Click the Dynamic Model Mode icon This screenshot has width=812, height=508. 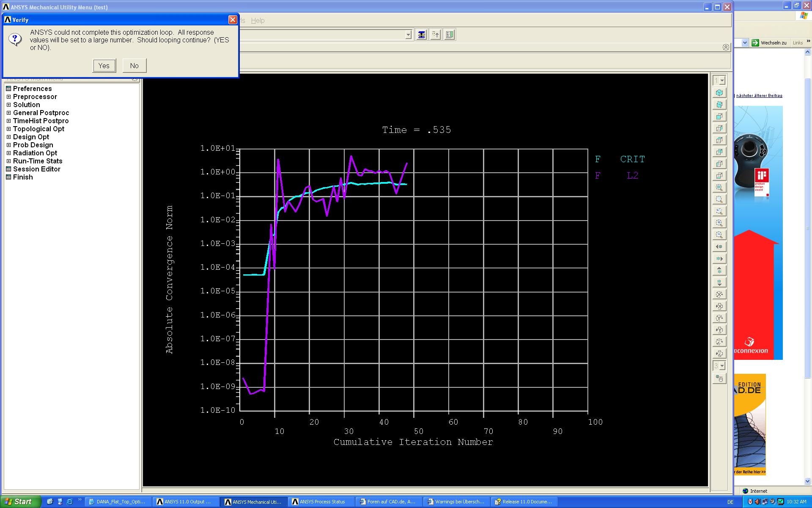click(719, 378)
